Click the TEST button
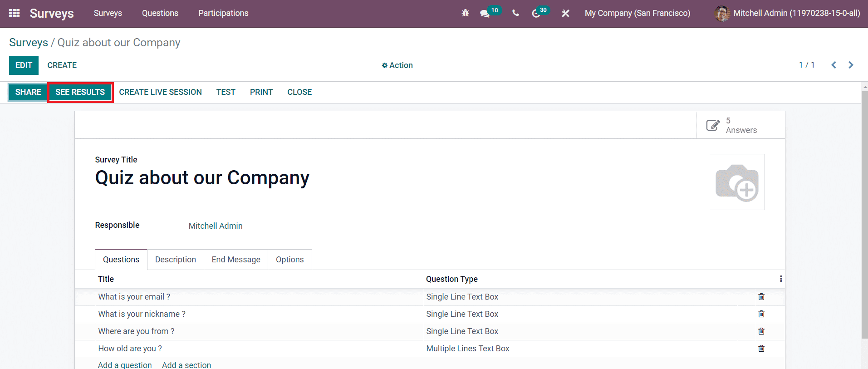The height and width of the screenshot is (369, 868). coord(226,92)
